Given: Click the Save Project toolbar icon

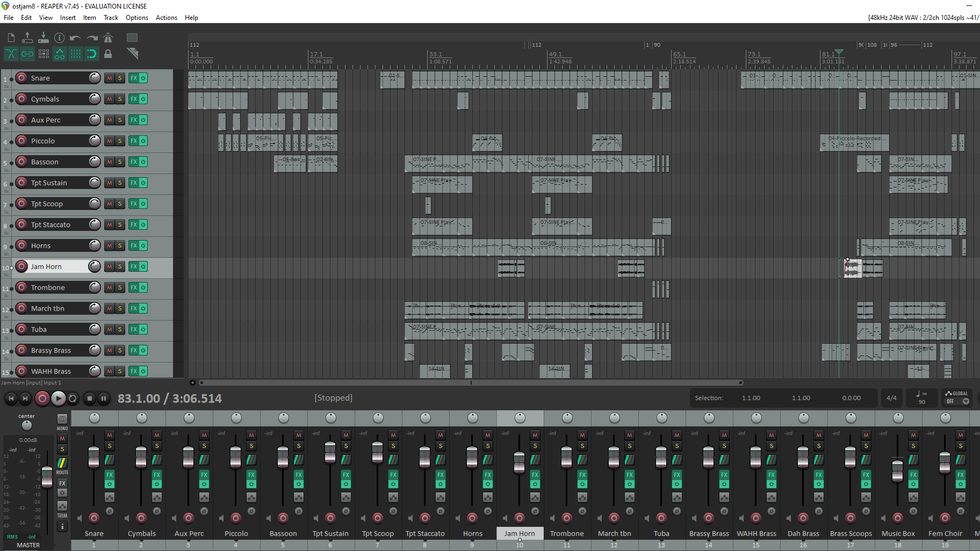Looking at the screenshot, I should 44,38.
